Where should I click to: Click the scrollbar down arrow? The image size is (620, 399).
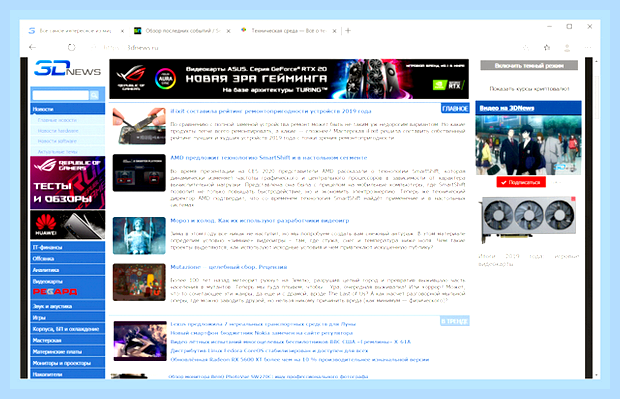[x=596, y=375]
